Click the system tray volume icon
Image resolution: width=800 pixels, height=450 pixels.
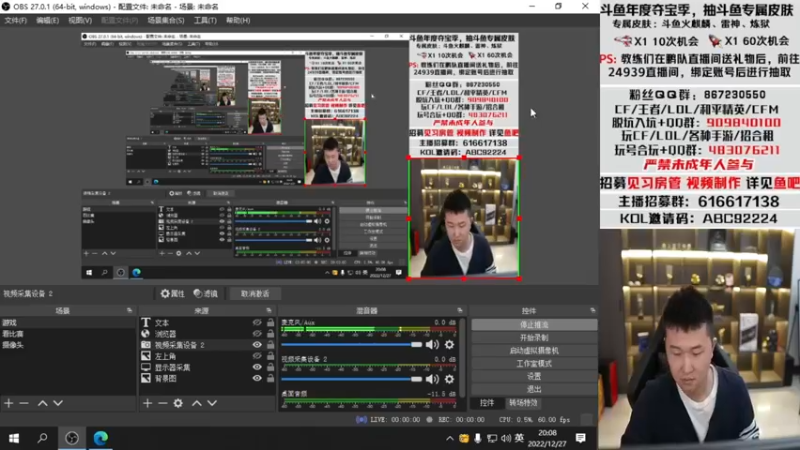coord(506,438)
